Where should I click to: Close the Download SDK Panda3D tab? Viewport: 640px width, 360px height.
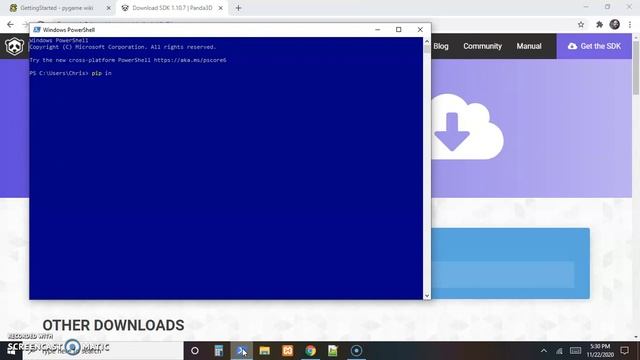(220, 8)
